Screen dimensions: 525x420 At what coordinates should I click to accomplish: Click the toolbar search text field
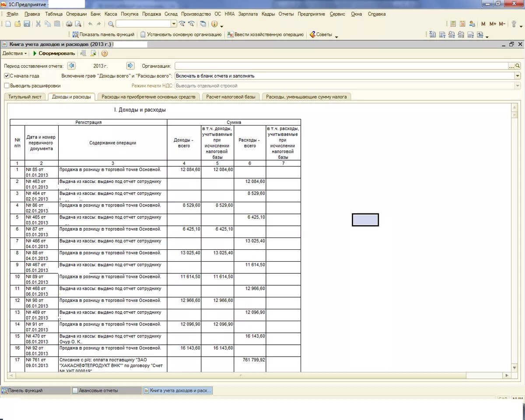(143, 24)
